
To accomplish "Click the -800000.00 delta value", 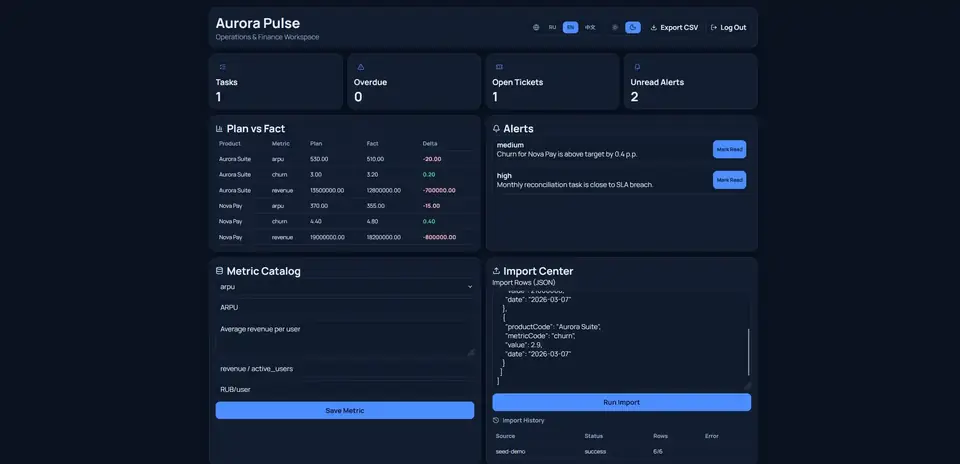I will [x=439, y=237].
